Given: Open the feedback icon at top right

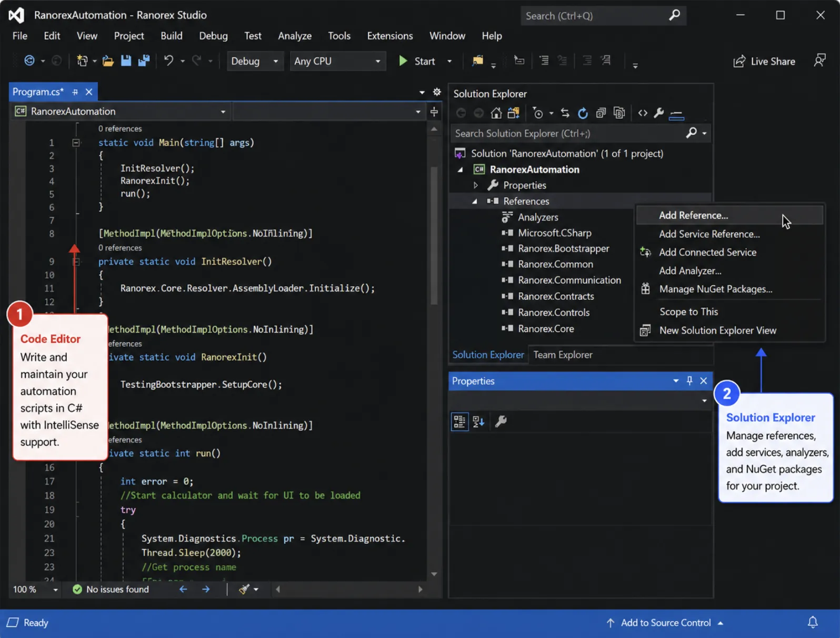Looking at the screenshot, I should coord(819,61).
